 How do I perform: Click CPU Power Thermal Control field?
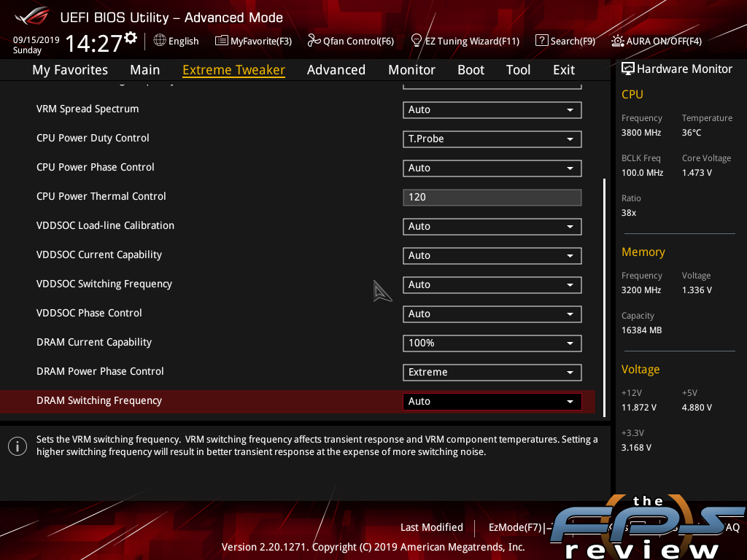pos(492,197)
